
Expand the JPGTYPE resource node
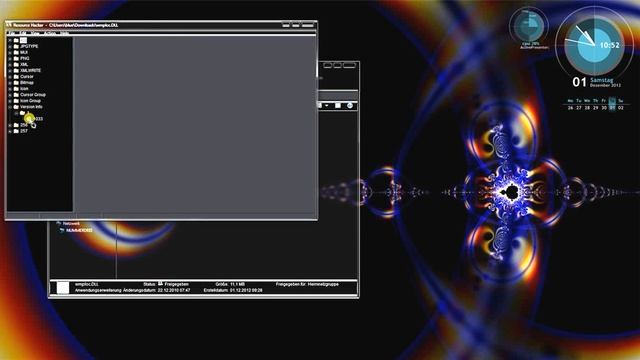coord(10,47)
